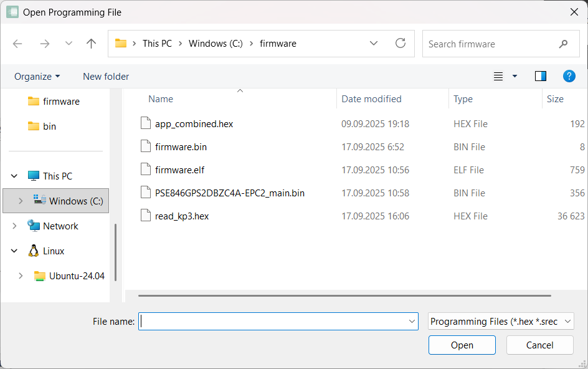The height and width of the screenshot is (369, 588).
Task: Expand the Network tree node
Action: tap(14, 226)
